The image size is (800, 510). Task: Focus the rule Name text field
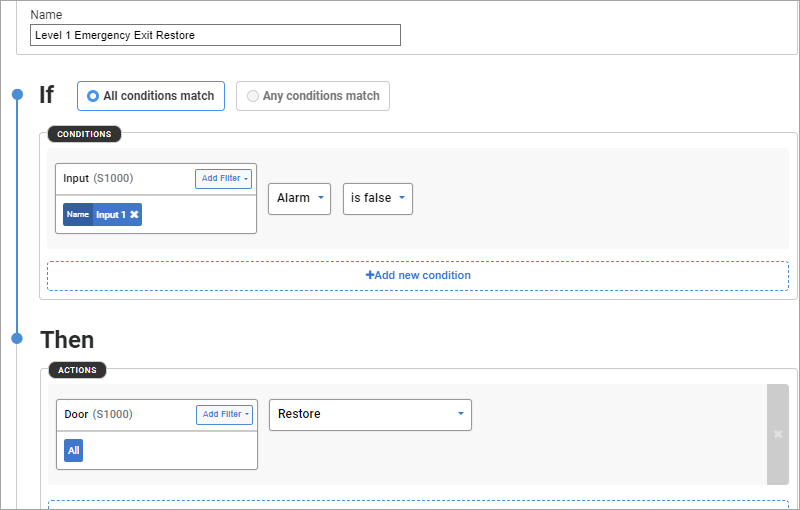click(215, 35)
